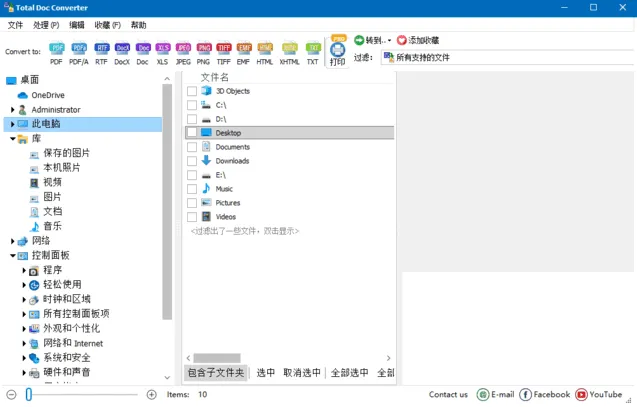The image size is (637, 407).
Task: Click the file list horizontal scrollbar thumb
Action: (217, 358)
